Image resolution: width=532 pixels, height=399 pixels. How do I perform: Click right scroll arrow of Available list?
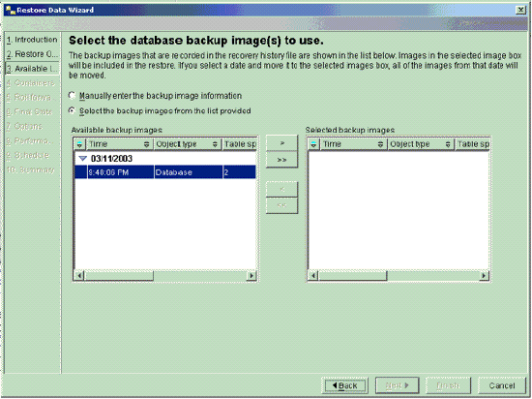(251, 275)
